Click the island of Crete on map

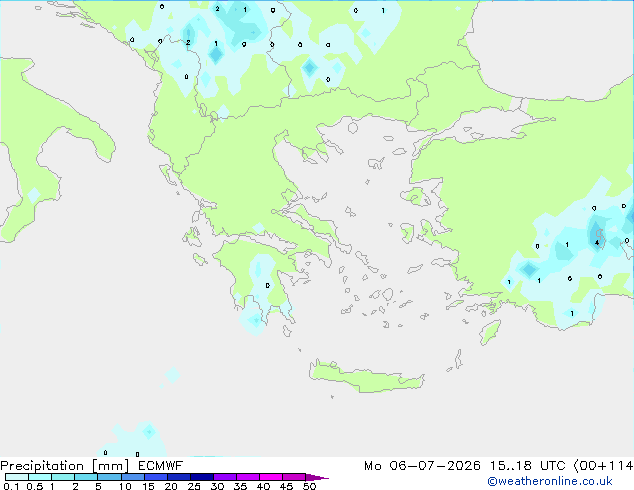pyautogui.click(x=366, y=377)
